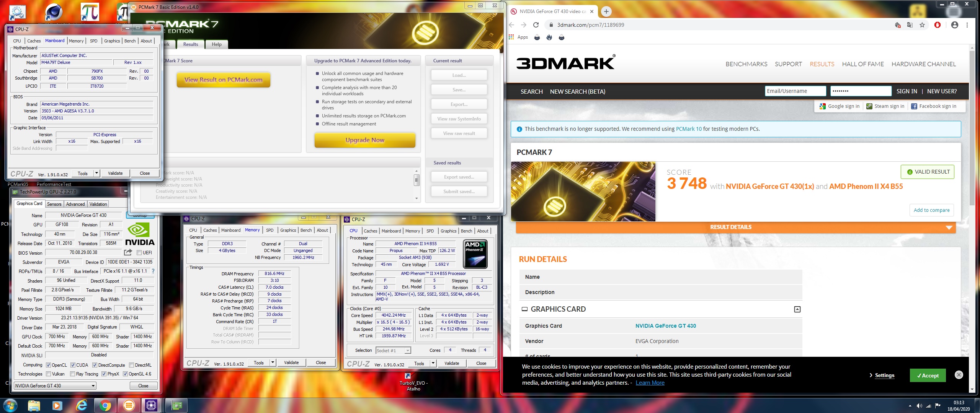980x413 pixels.
Task: Open the PCMark 10 link in notice
Action: coord(689,129)
